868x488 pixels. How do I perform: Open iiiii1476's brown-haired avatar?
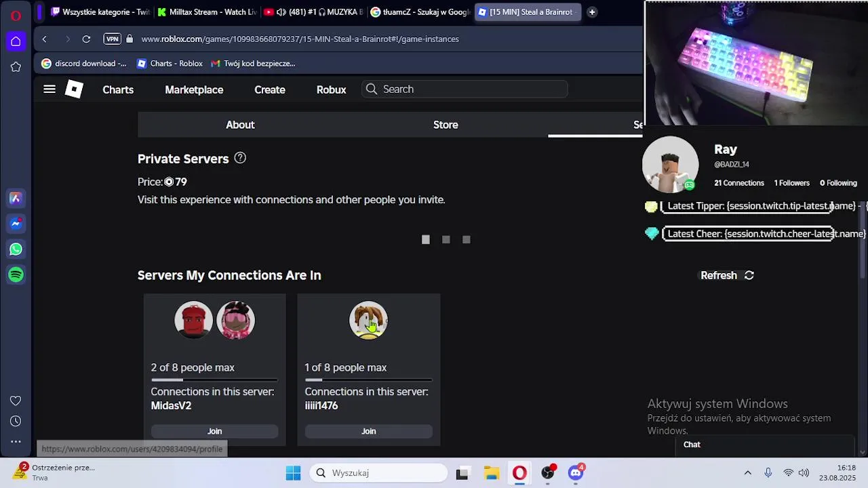pos(368,320)
